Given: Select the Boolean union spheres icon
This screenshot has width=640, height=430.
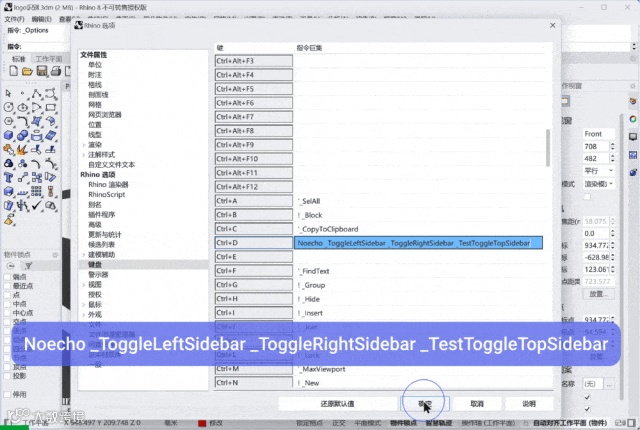Looking at the screenshot, I should coord(22,135).
